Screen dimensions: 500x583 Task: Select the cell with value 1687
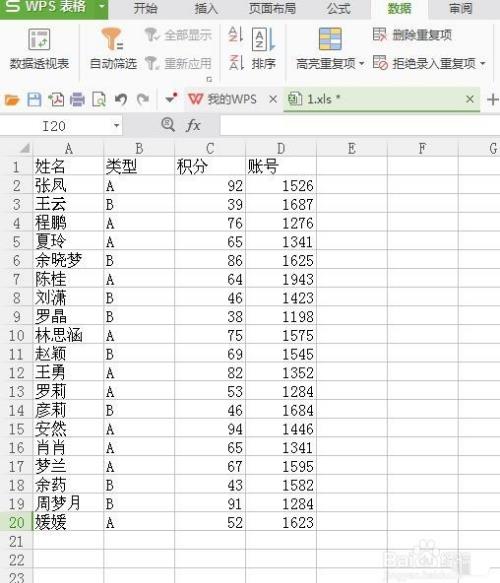point(281,204)
